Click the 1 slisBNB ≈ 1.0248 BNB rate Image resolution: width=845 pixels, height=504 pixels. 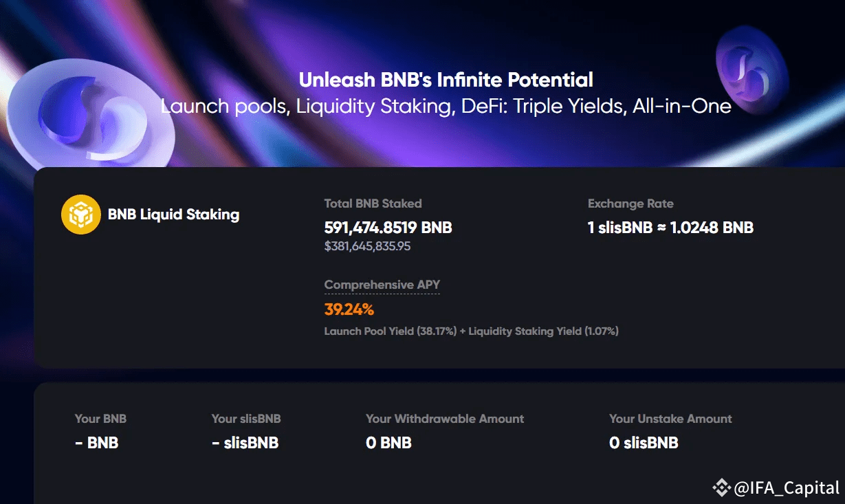click(x=670, y=228)
